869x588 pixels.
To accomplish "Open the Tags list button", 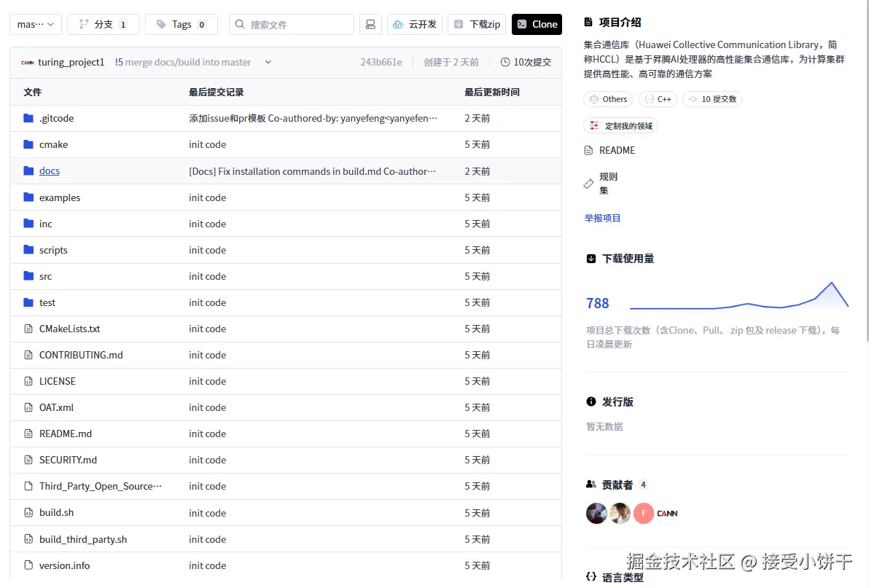I will 182,24.
